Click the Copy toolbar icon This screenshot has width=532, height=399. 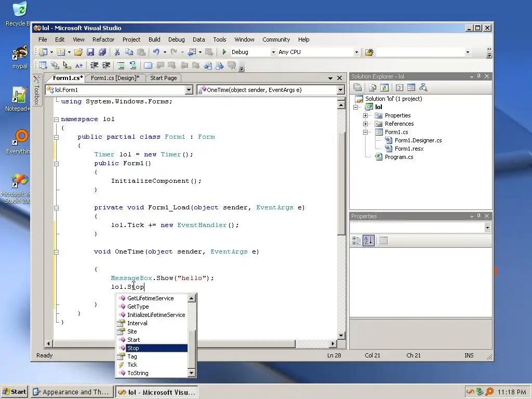coord(129,52)
